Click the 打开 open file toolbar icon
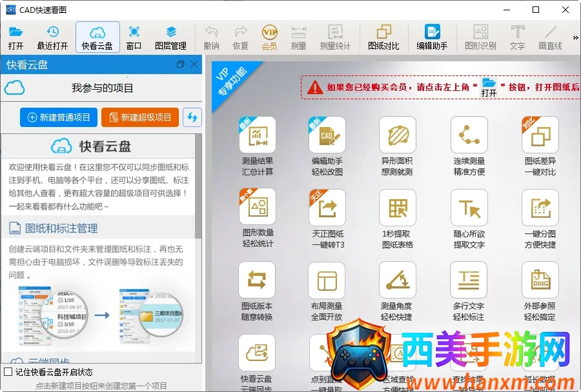The height and width of the screenshot is (392, 581). coord(16,37)
